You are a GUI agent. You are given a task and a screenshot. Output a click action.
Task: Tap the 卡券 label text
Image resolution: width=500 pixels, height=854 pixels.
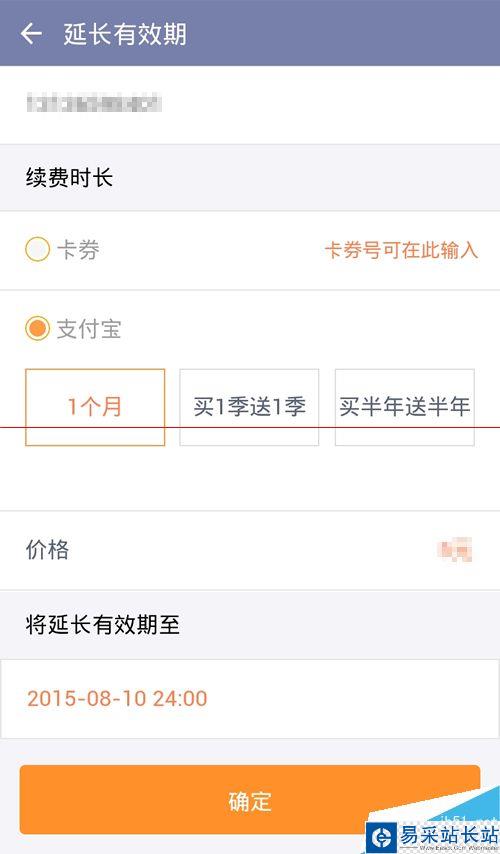tap(78, 250)
